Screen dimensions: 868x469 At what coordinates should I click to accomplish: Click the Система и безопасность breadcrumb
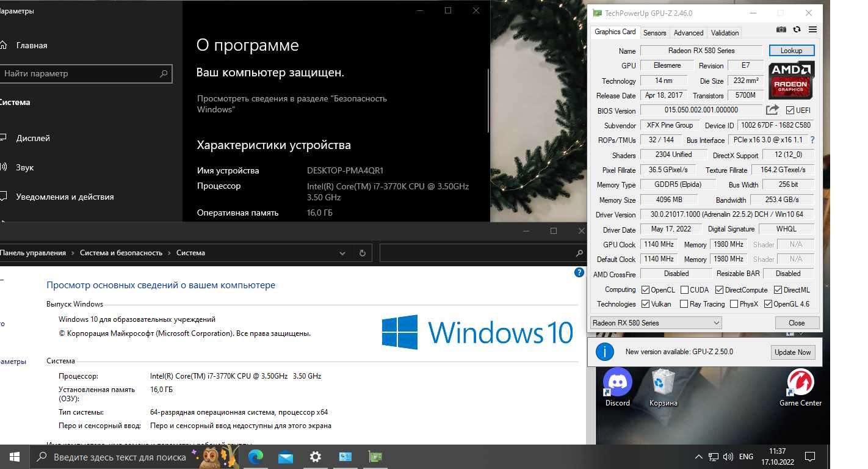click(121, 253)
